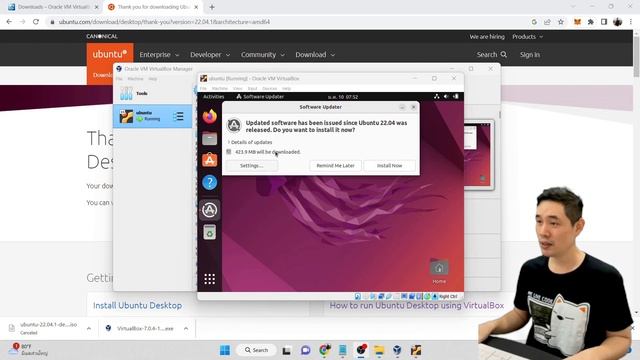Open the MetaMask fox extension
The height and width of the screenshot is (360, 640).
[577, 22]
